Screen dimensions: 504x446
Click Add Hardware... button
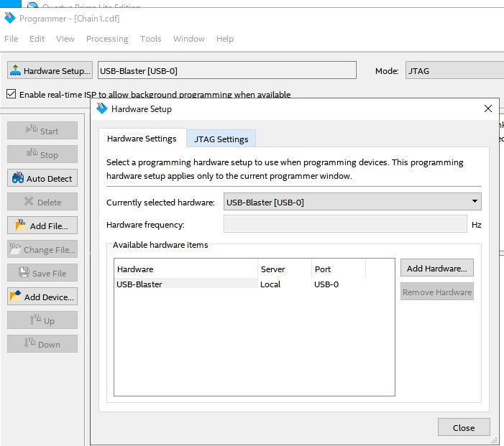(x=437, y=268)
